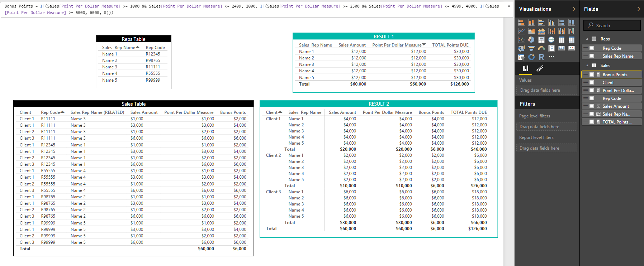
Task: Select the funnel chart visual
Action: pyautogui.click(x=531, y=48)
